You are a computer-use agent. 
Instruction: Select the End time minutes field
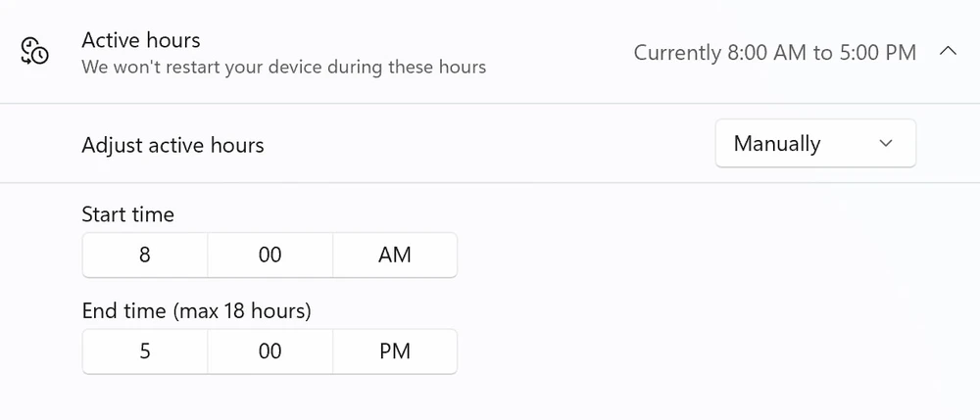pyautogui.click(x=270, y=351)
